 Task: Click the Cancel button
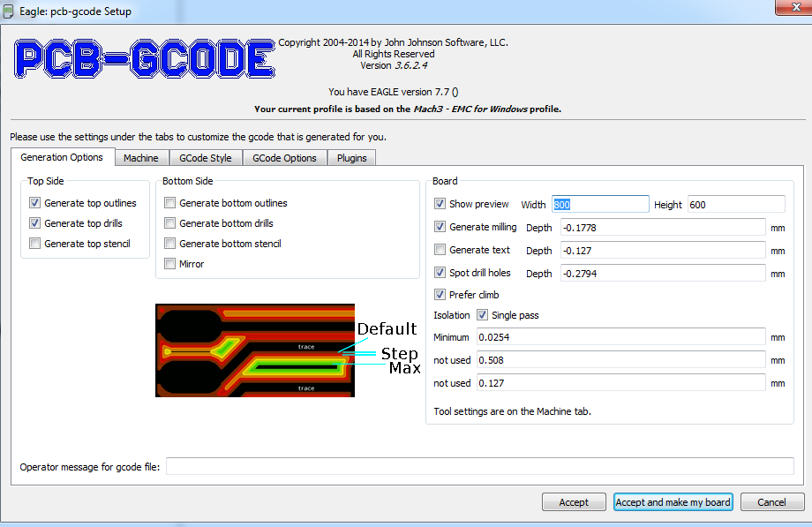pos(771,502)
